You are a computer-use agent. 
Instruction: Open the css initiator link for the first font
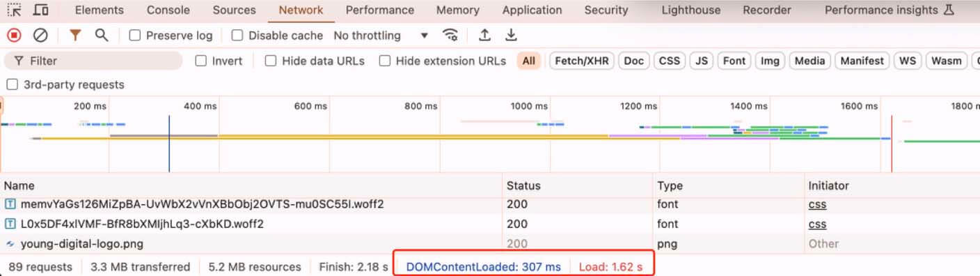click(817, 205)
